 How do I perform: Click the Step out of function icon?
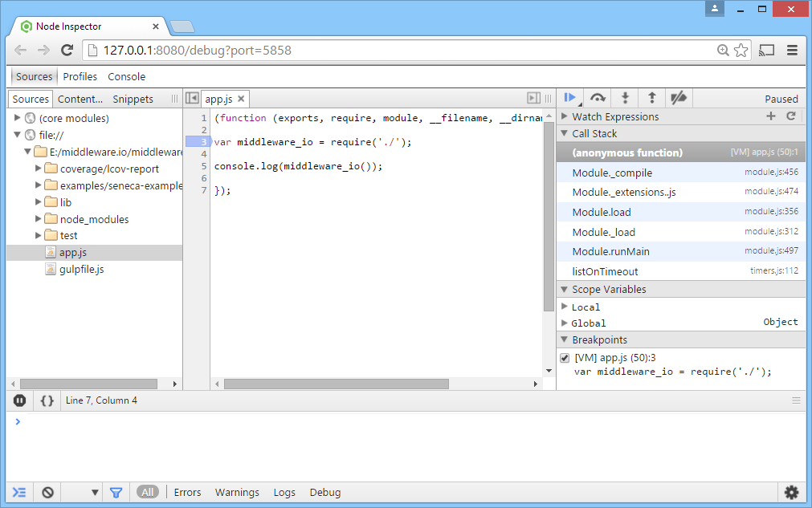coord(651,98)
